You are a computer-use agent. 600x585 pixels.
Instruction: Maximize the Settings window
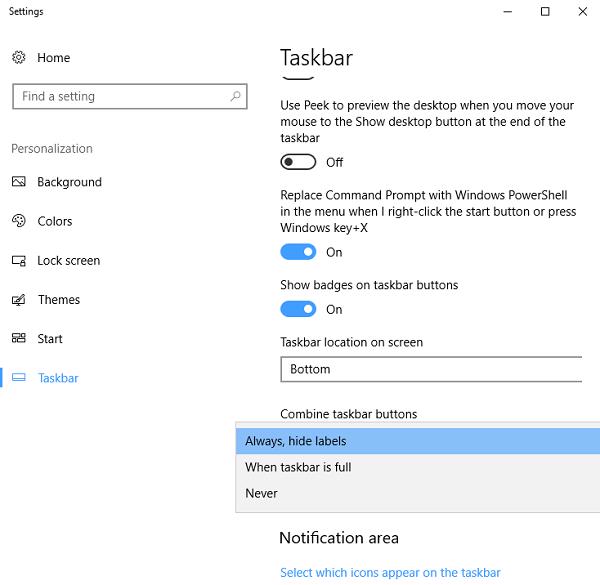pyautogui.click(x=545, y=11)
